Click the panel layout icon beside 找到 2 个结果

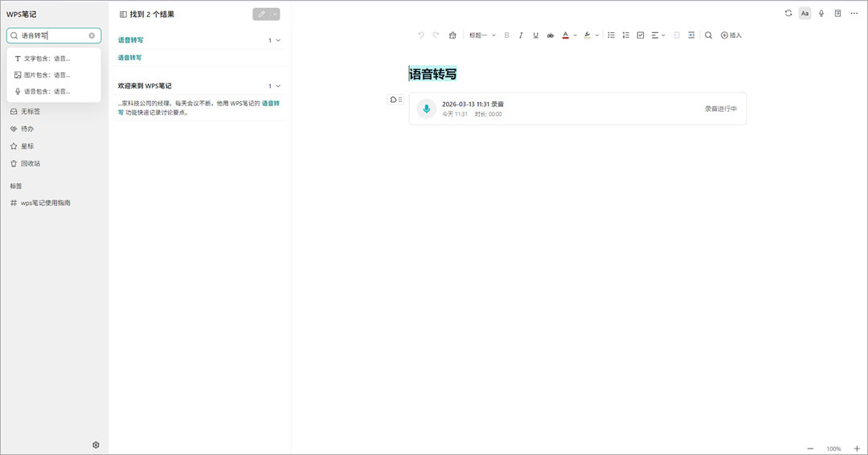pyautogui.click(x=123, y=14)
